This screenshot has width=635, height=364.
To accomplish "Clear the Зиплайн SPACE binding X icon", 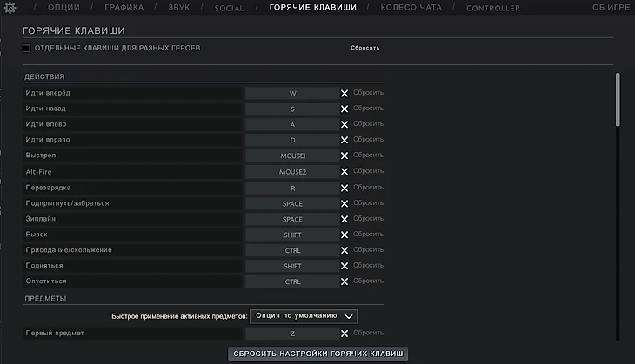I will click(x=344, y=219).
